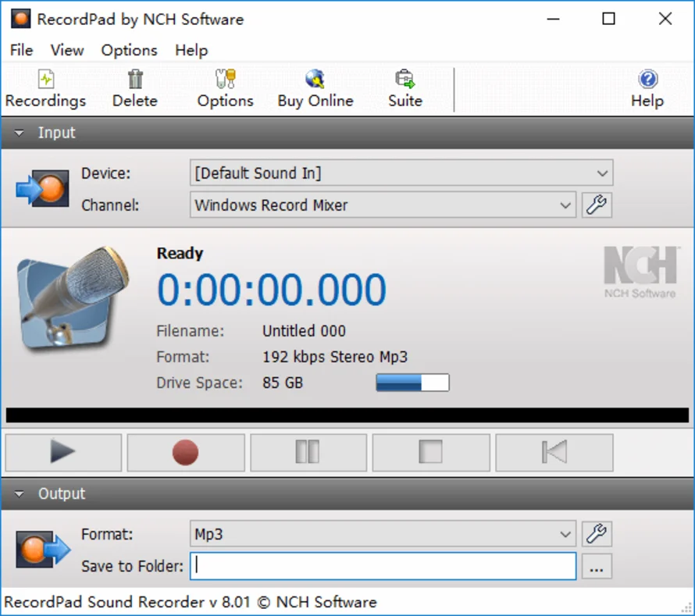Browse for the save folder with the ellipsis button
695x616 pixels.
pyautogui.click(x=597, y=566)
